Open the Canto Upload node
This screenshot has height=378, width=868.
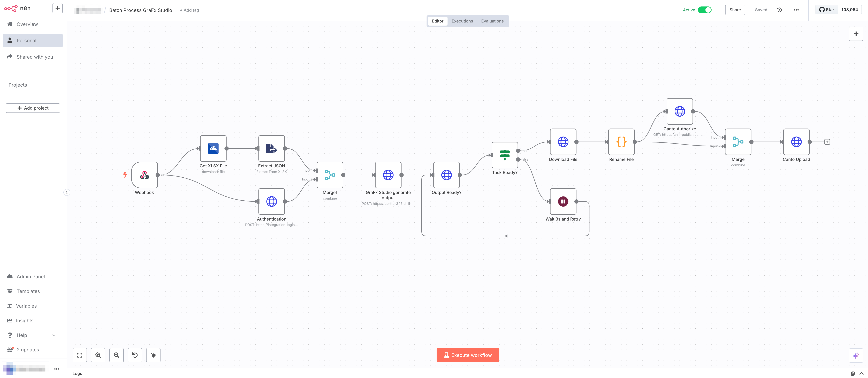[796, 142]
